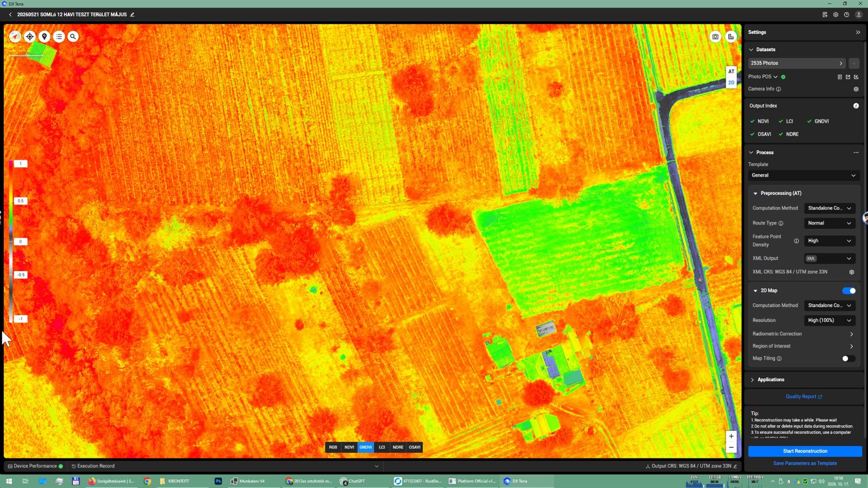
Task: Switch map view to NDVI tab
Action: 349,447
